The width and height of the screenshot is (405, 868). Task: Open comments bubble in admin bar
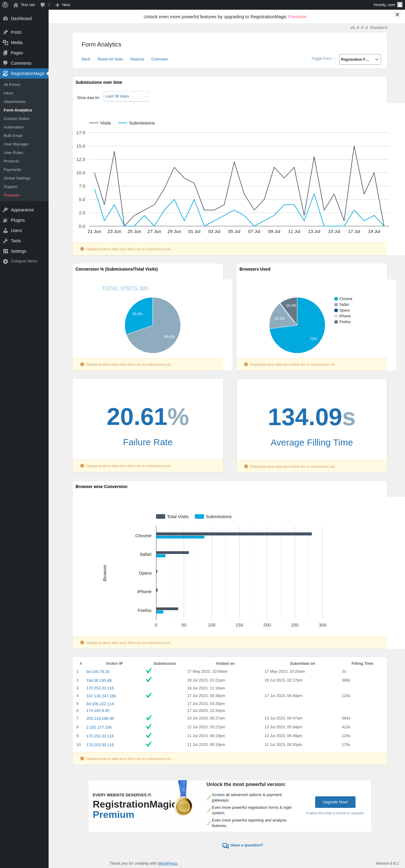[x=43, y=5]
